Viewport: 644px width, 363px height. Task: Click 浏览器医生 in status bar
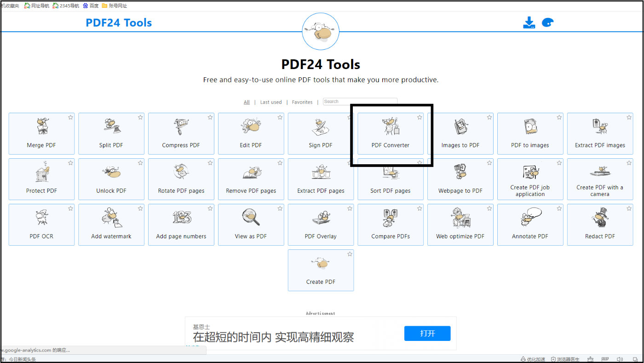565,359
